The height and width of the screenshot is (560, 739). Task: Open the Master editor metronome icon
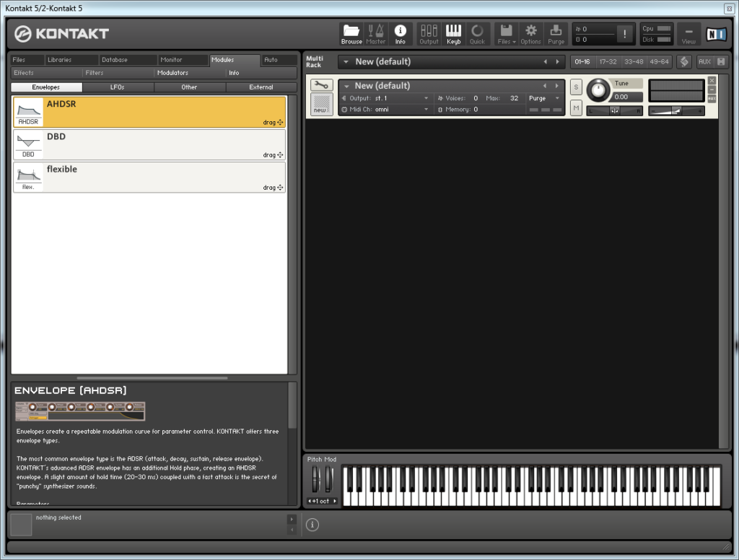[375, 34]
